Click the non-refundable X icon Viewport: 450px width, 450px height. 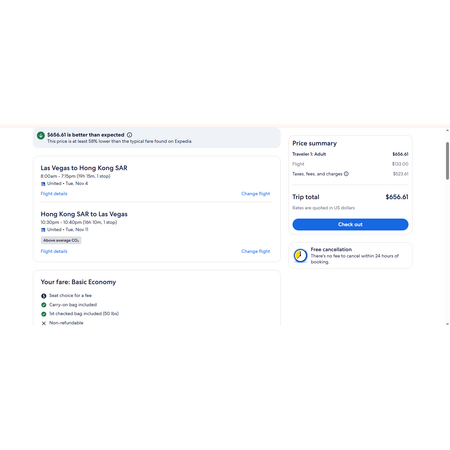(44, 323)
